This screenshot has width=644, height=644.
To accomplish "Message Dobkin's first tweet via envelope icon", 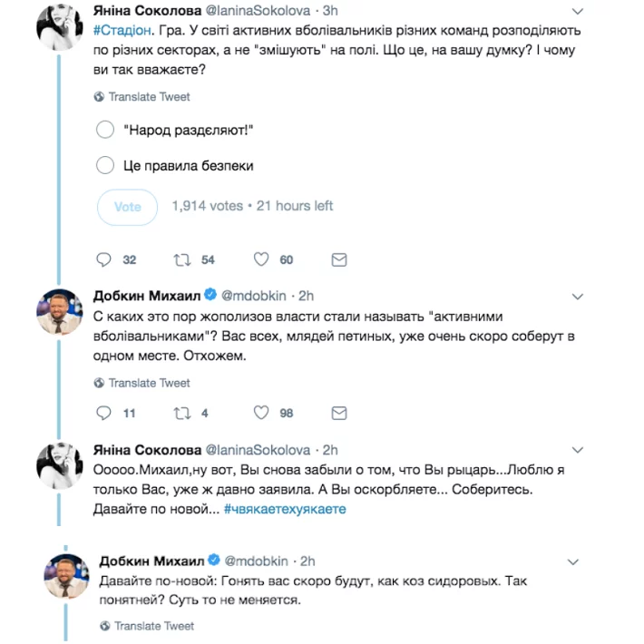I will (x=338, y=413).
